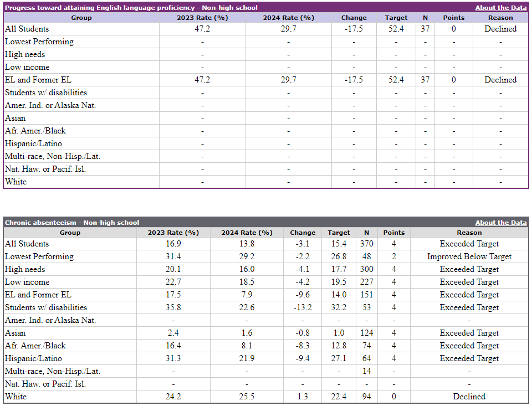Select Hispanic/Latino label in Chronic absenteeism table

pyautogui.click(x=33, y=358)
